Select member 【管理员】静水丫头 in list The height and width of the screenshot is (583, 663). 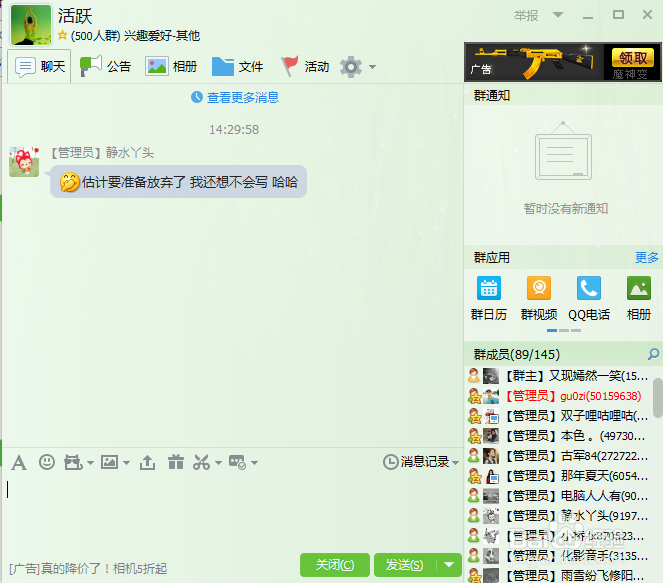tap(559, 516)
